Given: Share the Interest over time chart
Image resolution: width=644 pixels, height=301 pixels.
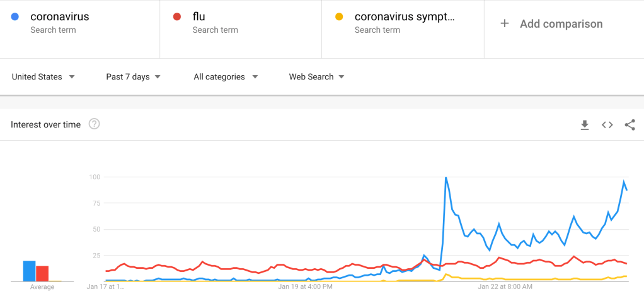Looking at the screenshot, I should (630, 125).
